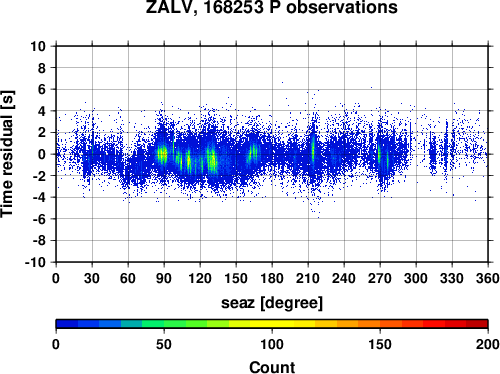Click the y-axis tick label -10
Screen dimensions: 500x374
point(35,262)
